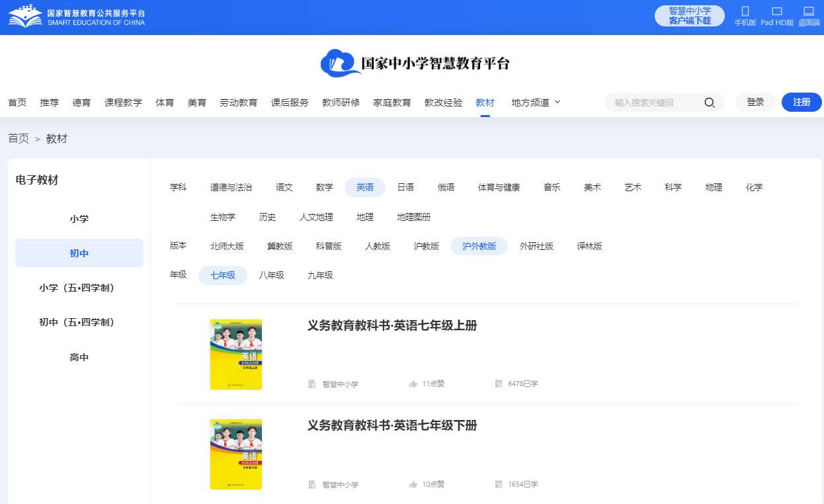Choose the 冀教版 edition filter

pyautogui.click(x=280, y=246)
